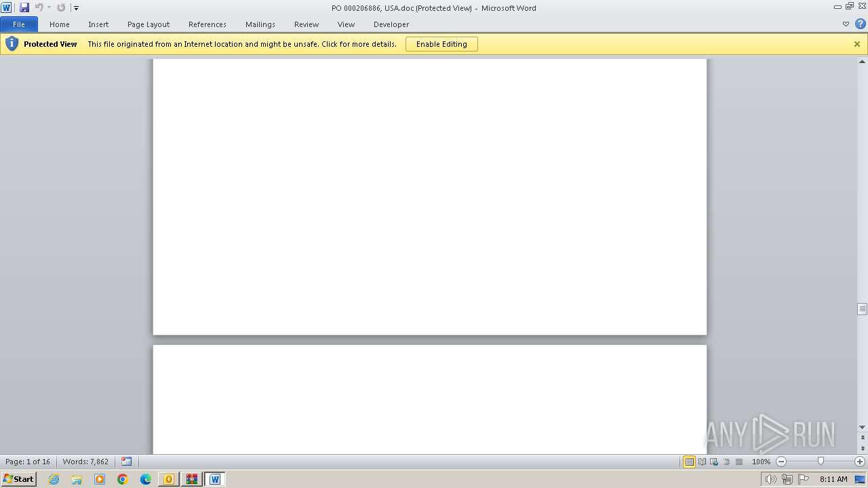Image resolution: width=868 pixels, height=488 pixels.
Task: Switch to Full Screen Reading view
Action: point(702,462)
